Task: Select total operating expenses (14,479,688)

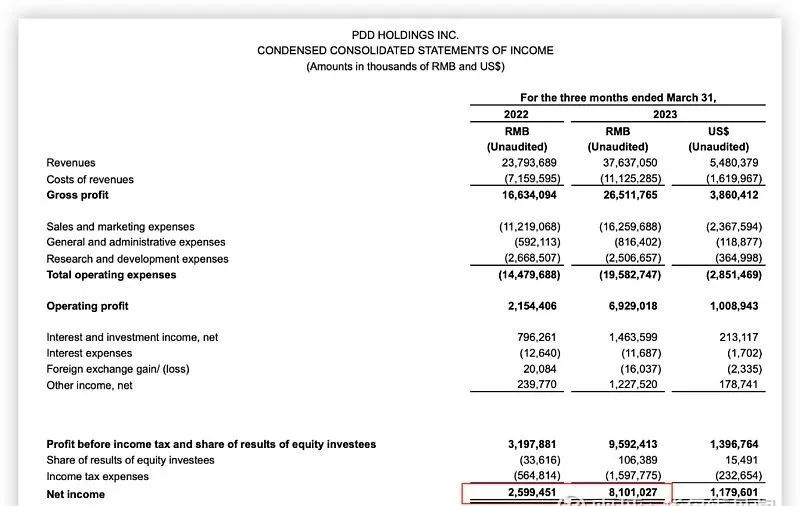Action: (x=530, y=275)
